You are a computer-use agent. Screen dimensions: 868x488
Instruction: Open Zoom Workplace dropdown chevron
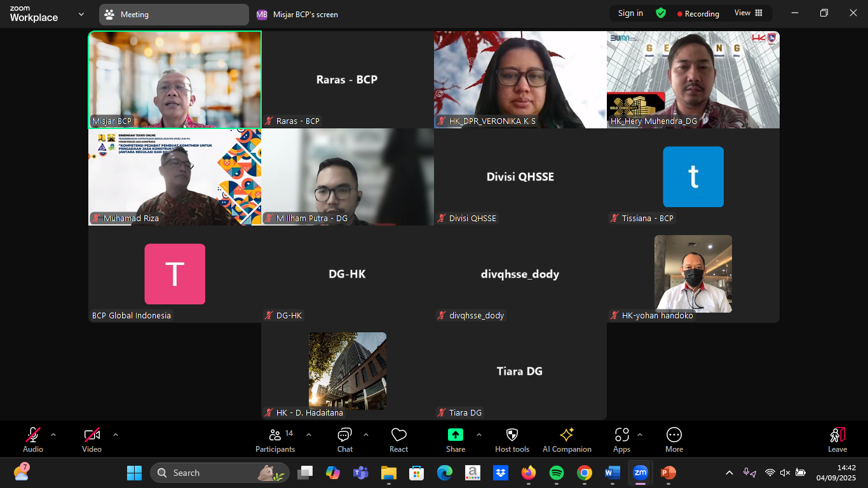point(81,14)
